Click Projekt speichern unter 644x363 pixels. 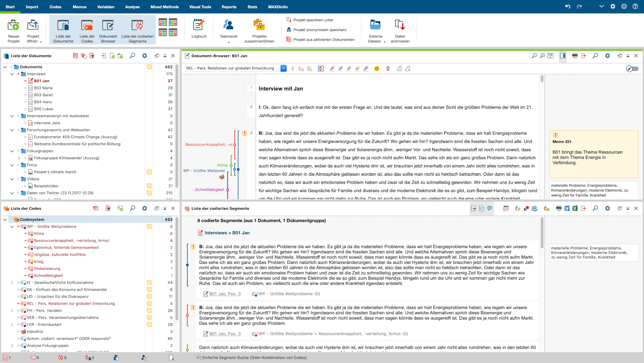pyautogui.click(x=310, y=20)
